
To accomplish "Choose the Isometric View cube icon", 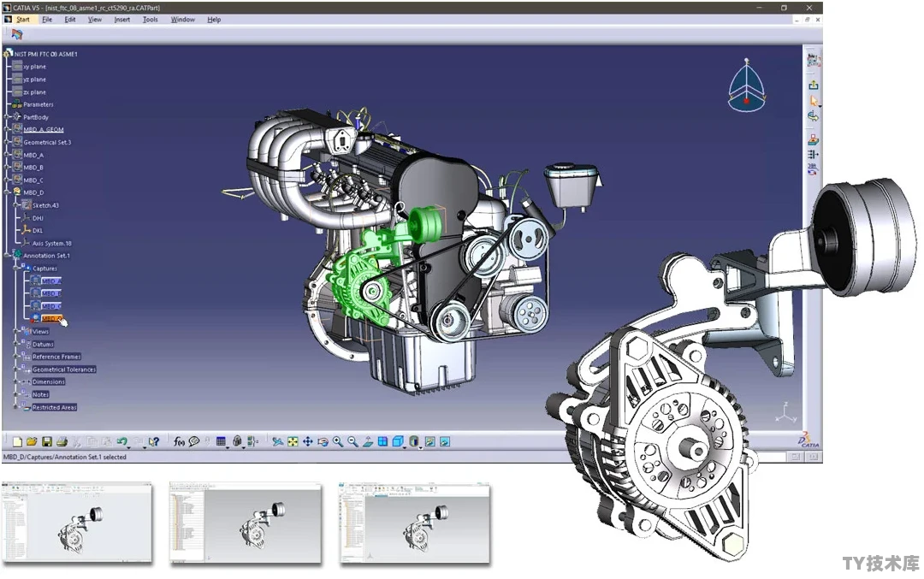I will pyautogui.click(x=398, y=441).
